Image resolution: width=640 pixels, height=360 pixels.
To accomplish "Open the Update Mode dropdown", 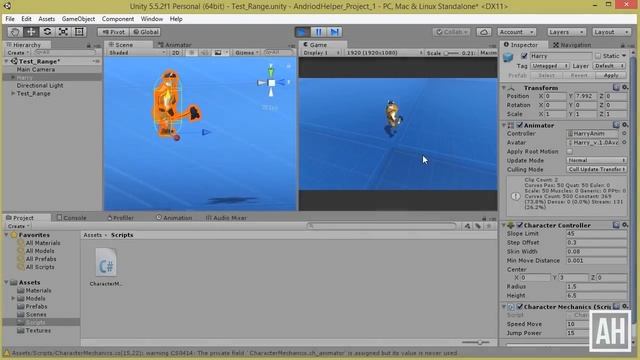I will coord(597,160).
